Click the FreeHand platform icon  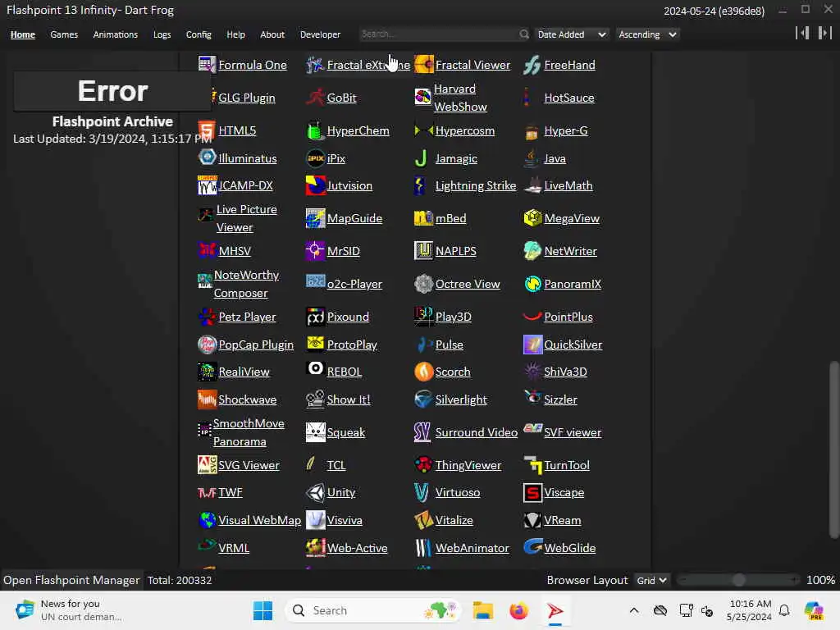point(532,65)
